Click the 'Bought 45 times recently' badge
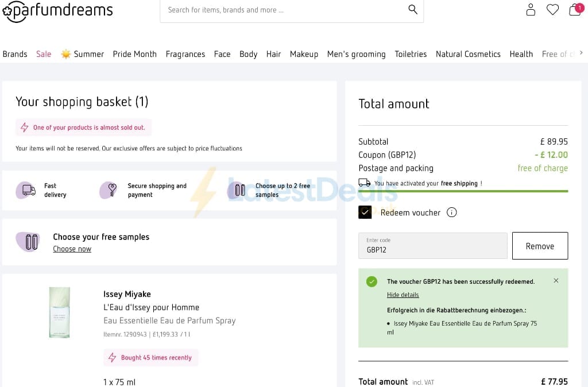Image resolution: width=588 pixels, height=387 pixels. [x=151, y=357]
